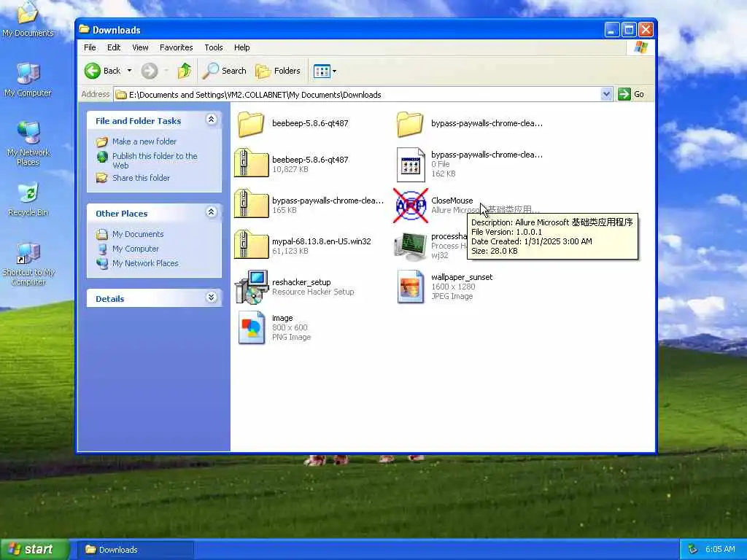Select the bypass-paywalls 0 File document icon
The width and height of the screenshot is (747, 560).
click(x=411, y=164)
